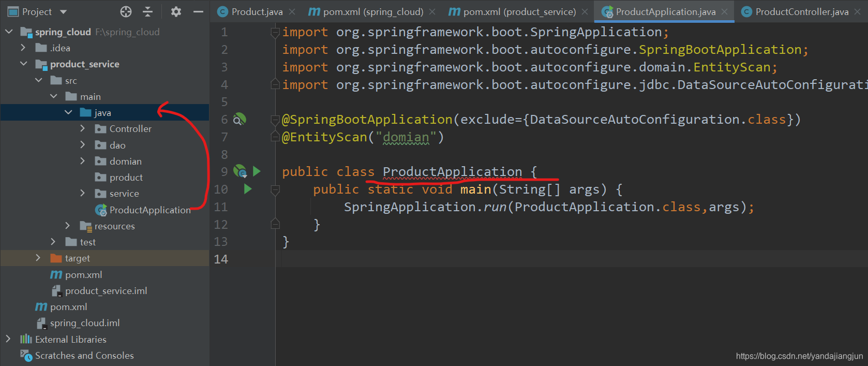Toggle code fold marker on line 10
Viewport: 868px width, 366px height.
[x=275, y=190]
